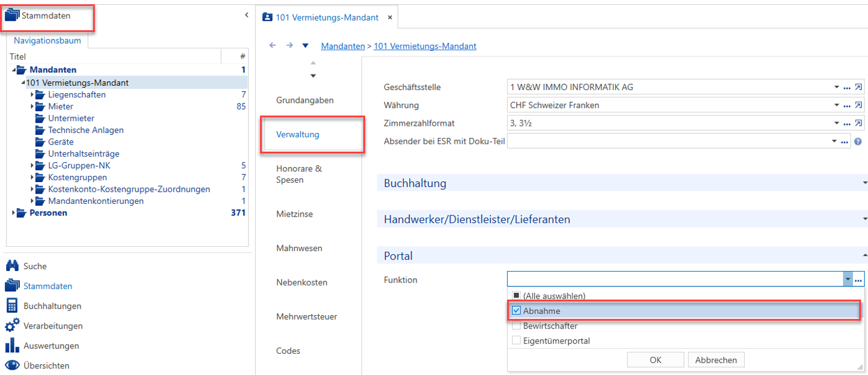The width and height of the screenshot is (868, 375).
Task: Open Zimmerzahlformat record via link arrow icon
Action: click(x=858, y=123)
